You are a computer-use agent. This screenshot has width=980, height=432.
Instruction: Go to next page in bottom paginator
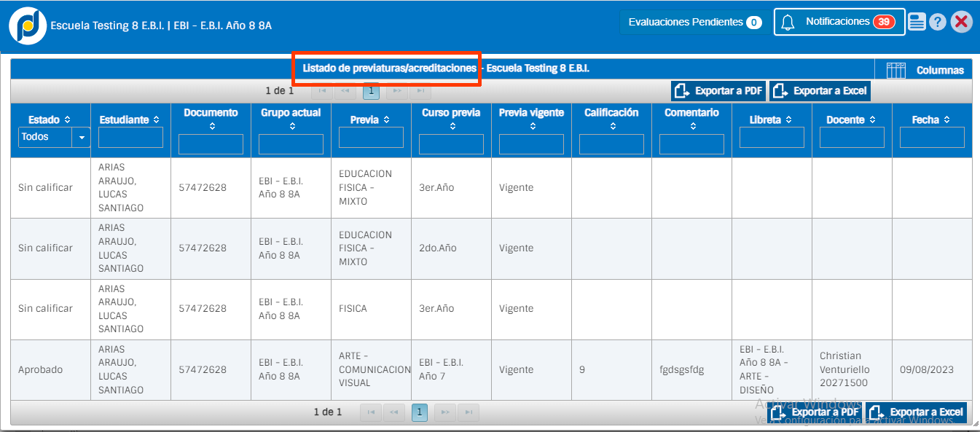point(444,412)
